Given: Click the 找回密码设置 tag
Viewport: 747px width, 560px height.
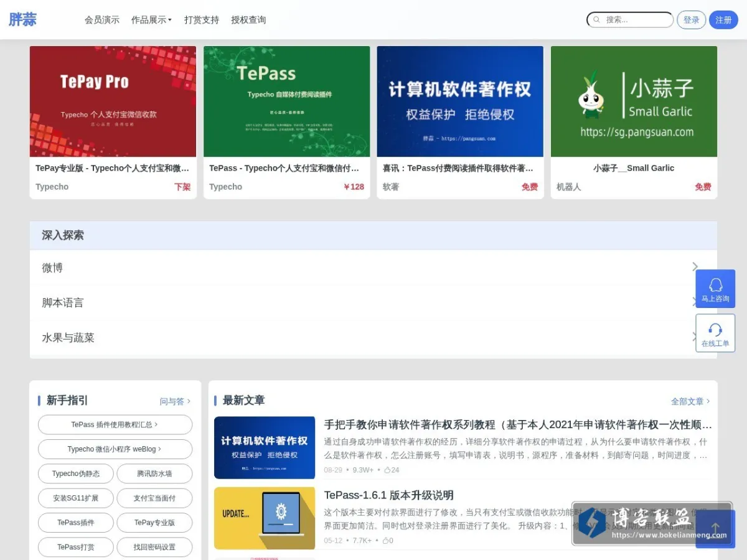Looking at the screenshot, I should coord(154,548).
